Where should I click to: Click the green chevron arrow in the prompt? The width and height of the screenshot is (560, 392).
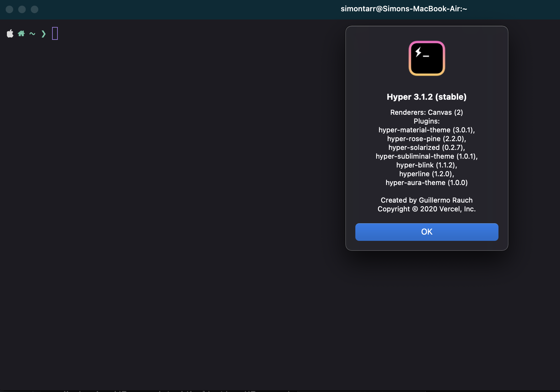point(43,34)
